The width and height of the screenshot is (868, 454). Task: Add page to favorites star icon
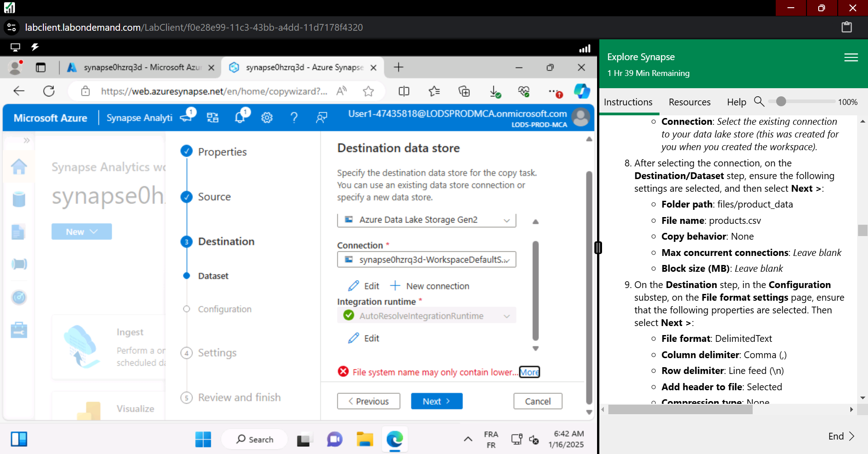[x=369, y=91]
